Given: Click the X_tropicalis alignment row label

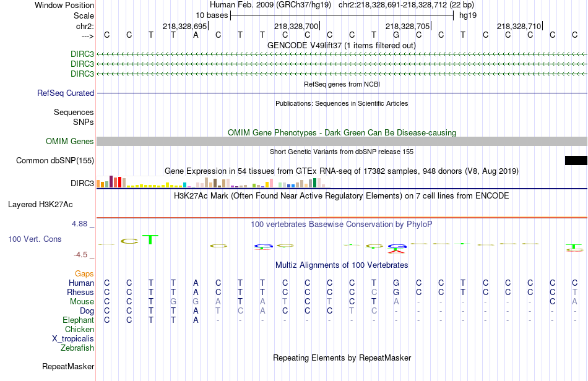Looking at the screenshot, I should coord(73,339).
